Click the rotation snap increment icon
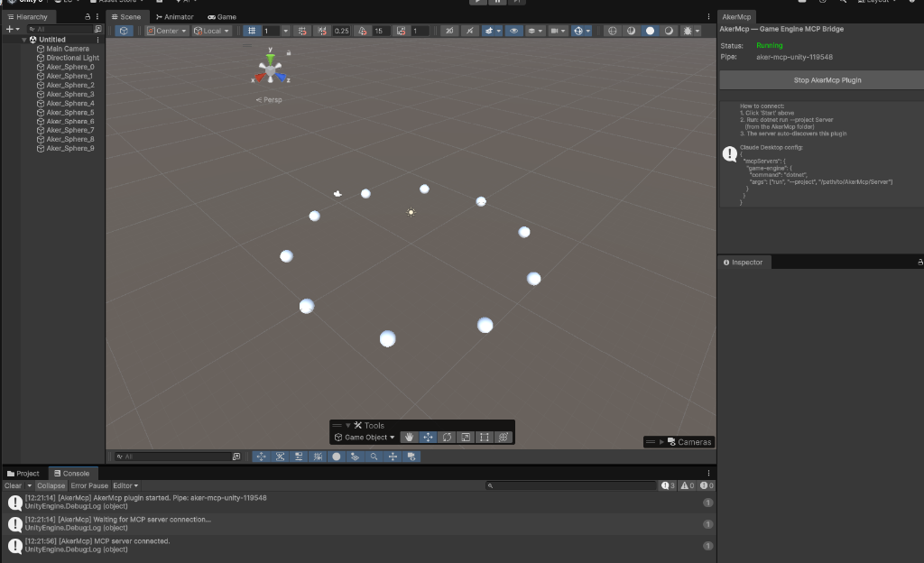Image resolution: width=924 pixels, height=563 pixels. [x=363, y=31]
